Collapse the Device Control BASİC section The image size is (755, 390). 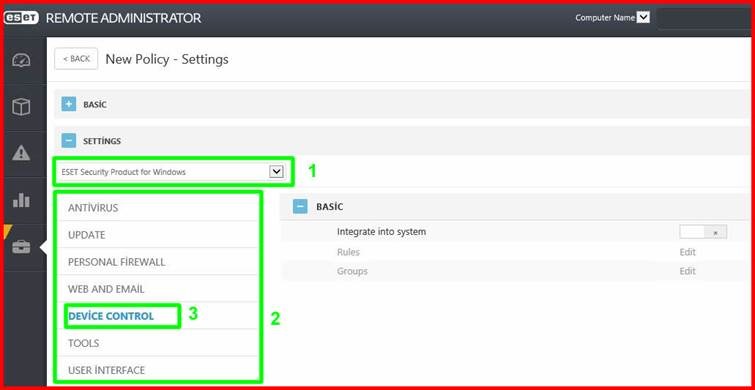(300, 207)
